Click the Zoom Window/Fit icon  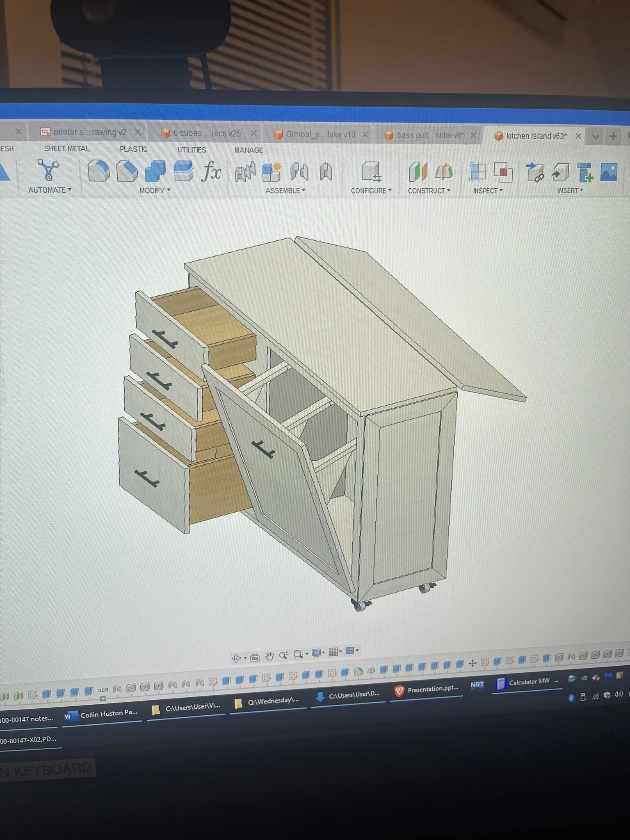(298, 654)
